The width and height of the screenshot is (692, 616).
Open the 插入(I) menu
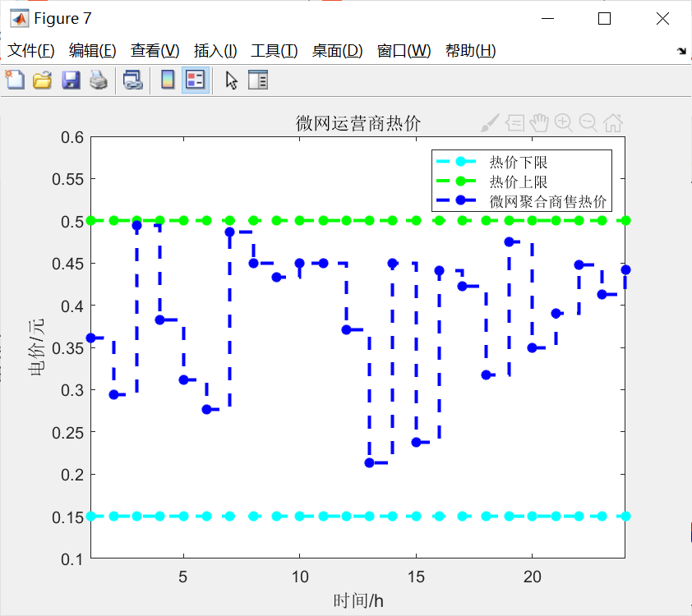click(x=215, y=51)
